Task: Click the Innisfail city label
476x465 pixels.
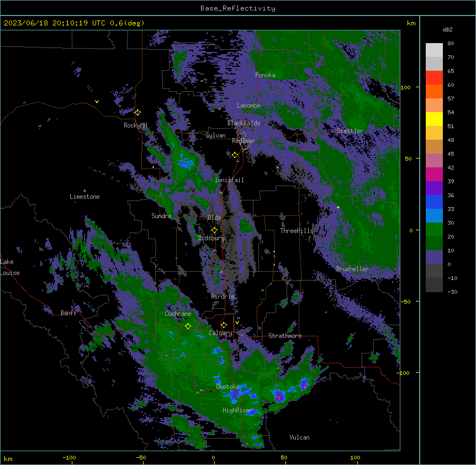Action: 229,180
